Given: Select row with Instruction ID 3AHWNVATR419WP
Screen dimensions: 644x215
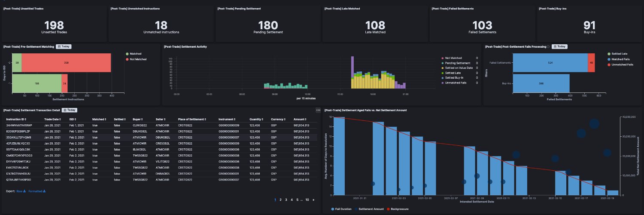Looking at the screenshot, I should point(161,125).
